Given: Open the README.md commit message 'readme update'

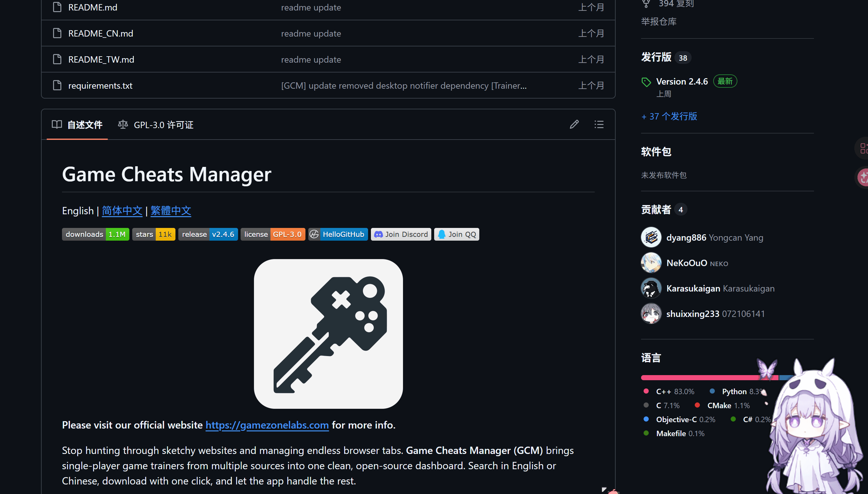Looking at the screenshot, I should pyautogui.click(x=311, y=7).
